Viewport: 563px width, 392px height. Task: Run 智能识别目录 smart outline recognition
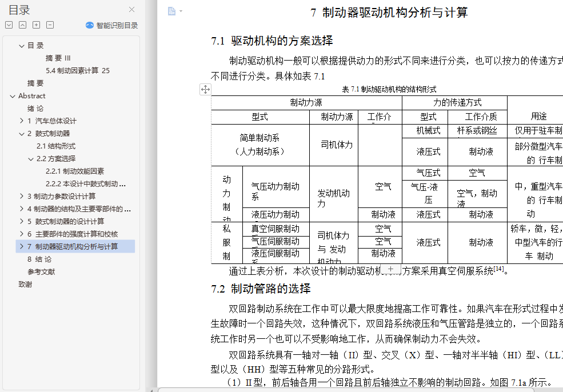[x=111, y=25]
